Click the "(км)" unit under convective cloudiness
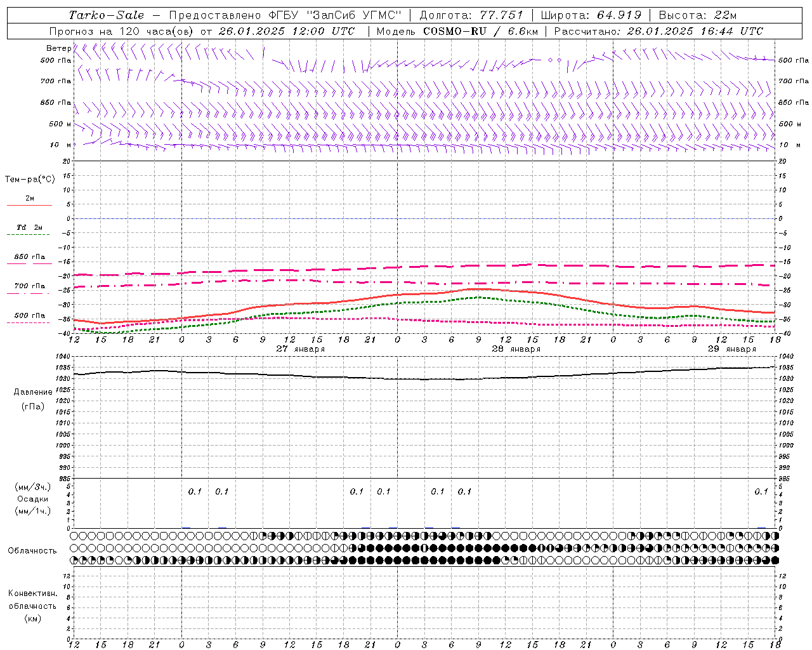 point(32,618)
